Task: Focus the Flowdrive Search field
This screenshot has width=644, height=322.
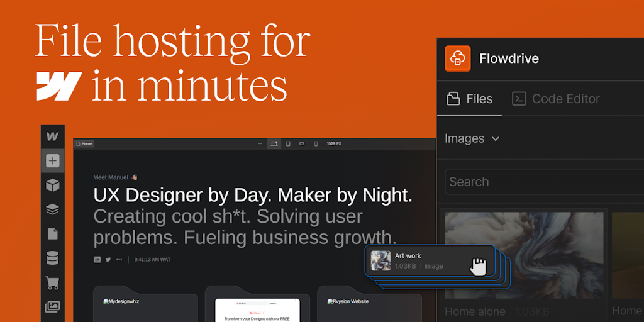Action: click(x=545, y=182)
